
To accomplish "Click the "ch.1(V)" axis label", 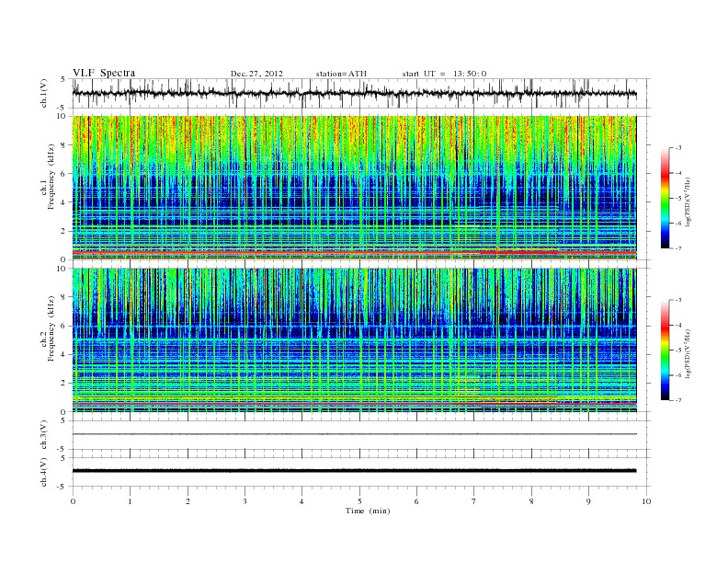I will tap(44, 93).
